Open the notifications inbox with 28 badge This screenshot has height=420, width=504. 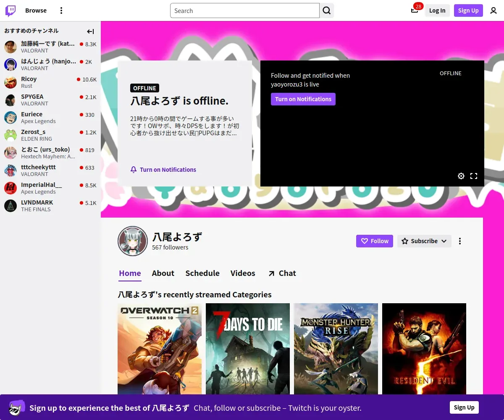pyautogui.click(x=415, y=10)
